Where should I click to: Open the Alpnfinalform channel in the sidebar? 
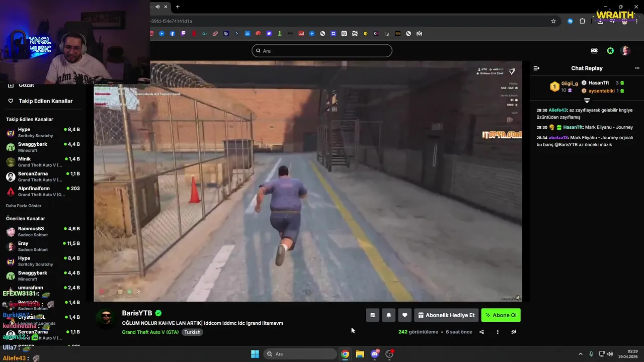[43, 192]
